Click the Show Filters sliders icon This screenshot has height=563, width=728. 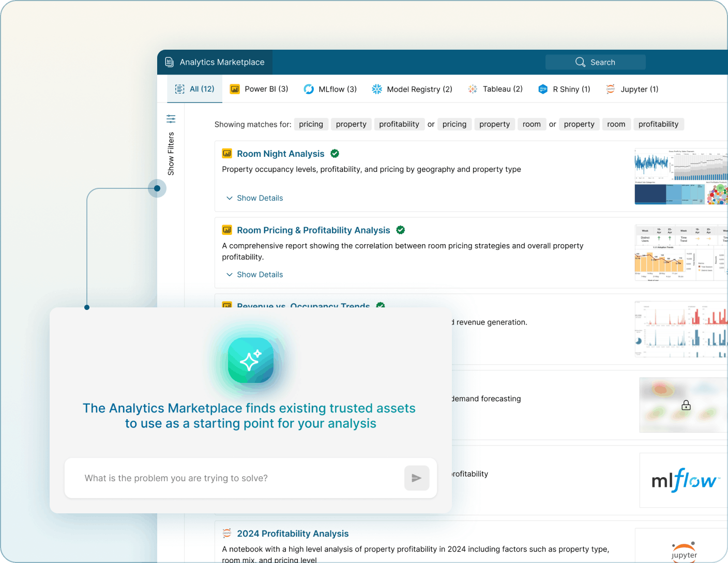[x=171, y=118]
